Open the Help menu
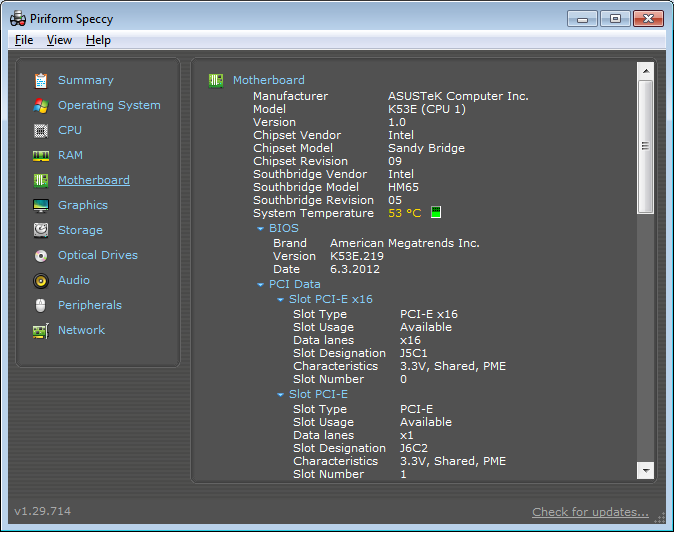This screenshot has height=536, width=682. coord(98,40)
